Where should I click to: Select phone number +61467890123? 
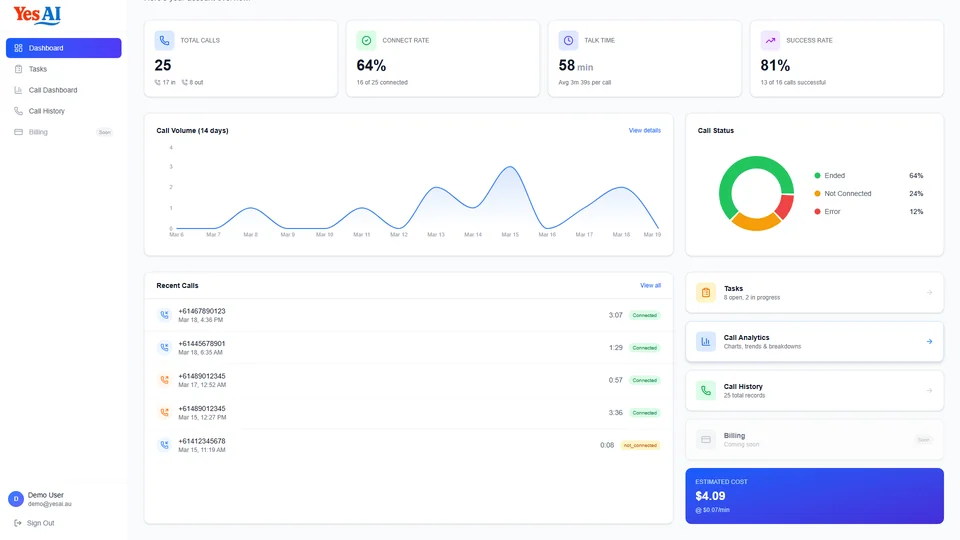pyautogui.click(x=201, y=311)
